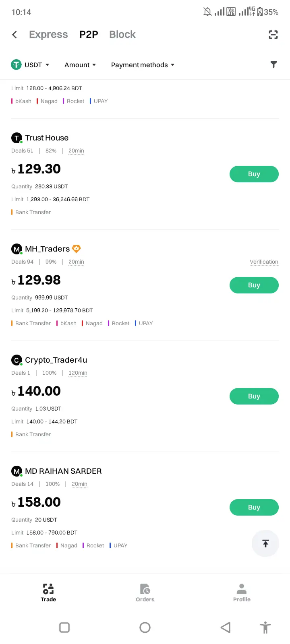Expand the USDT coin dropdown
The height and width of the screenshot is (644, 290).
point(30,65)
